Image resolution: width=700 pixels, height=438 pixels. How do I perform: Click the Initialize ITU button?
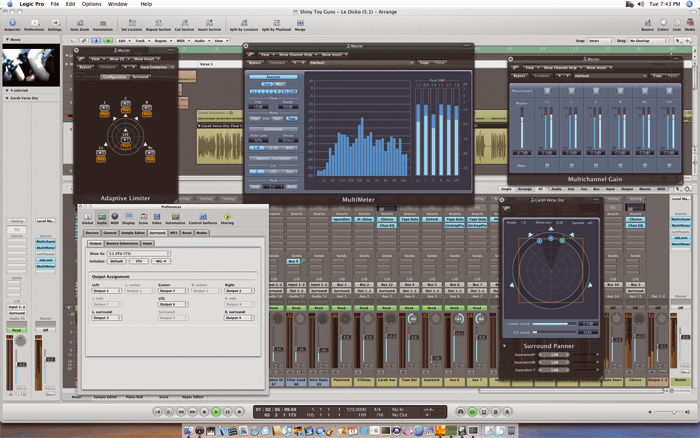click(139, 261)
